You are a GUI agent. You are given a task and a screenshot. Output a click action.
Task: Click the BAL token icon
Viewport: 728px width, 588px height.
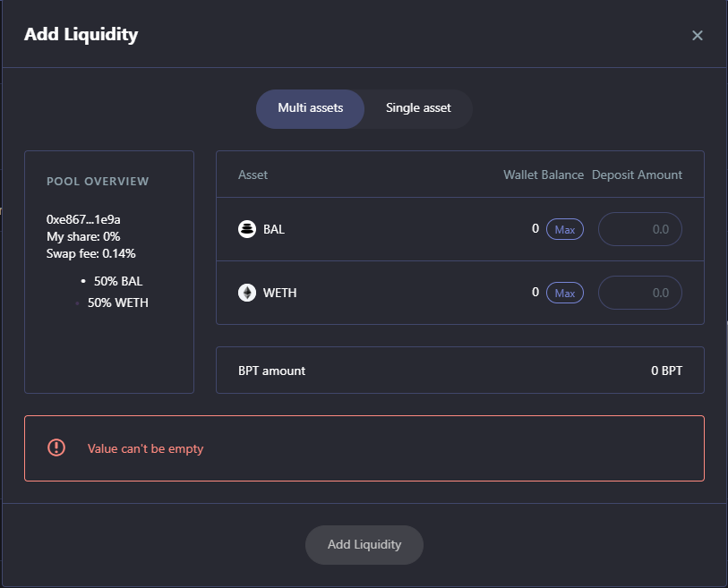point(247,229)
